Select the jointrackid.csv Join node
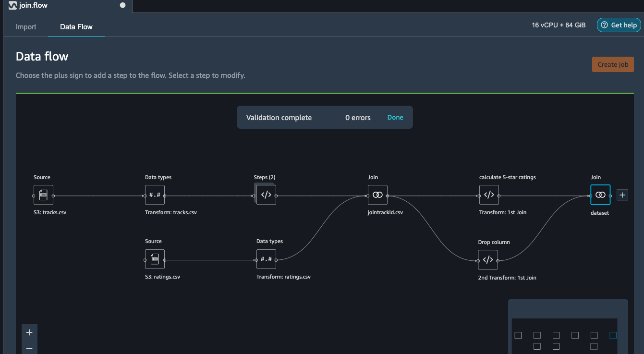 377,195
